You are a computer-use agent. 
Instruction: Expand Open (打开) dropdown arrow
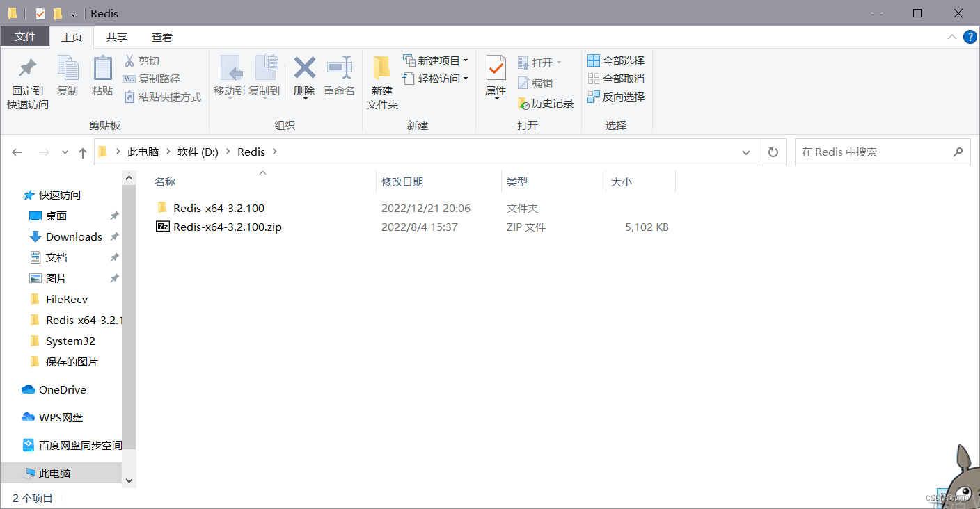558,63
